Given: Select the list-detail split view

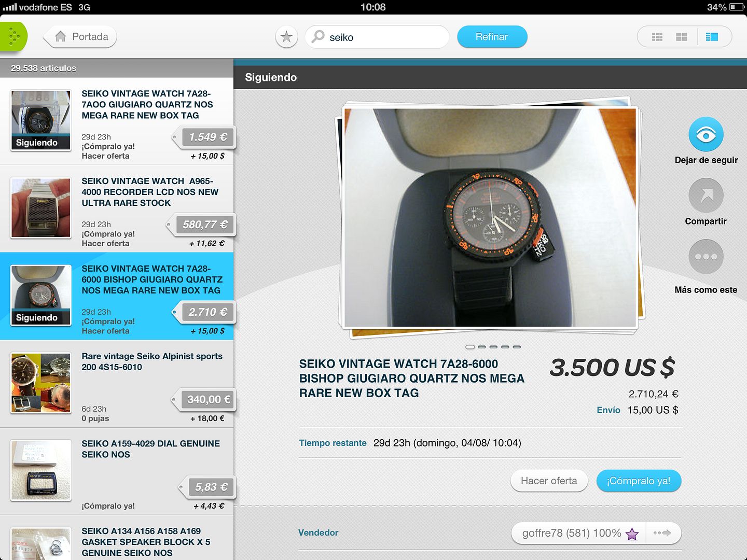Looking at the screenshot, I should (712, 37).
